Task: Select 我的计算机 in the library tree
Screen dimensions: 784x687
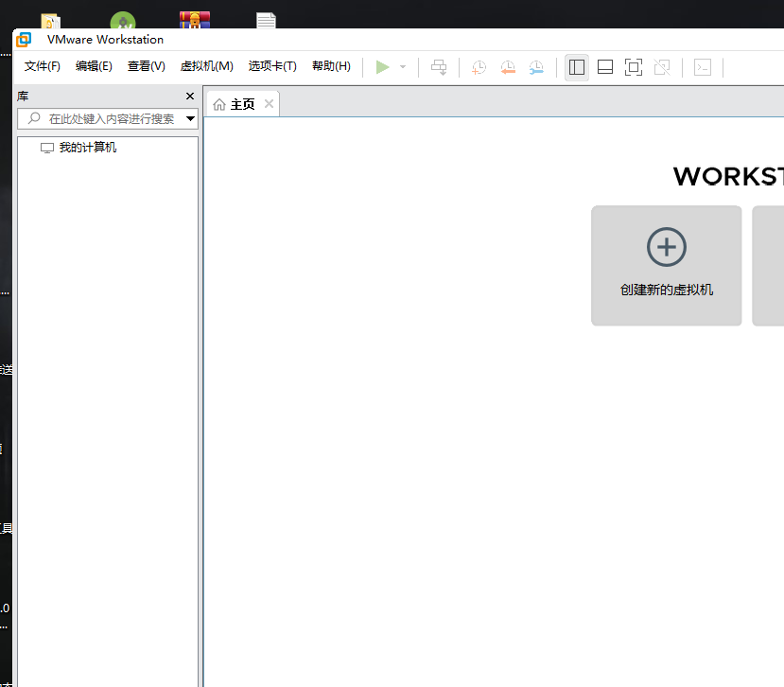Action: click(78, 147)
